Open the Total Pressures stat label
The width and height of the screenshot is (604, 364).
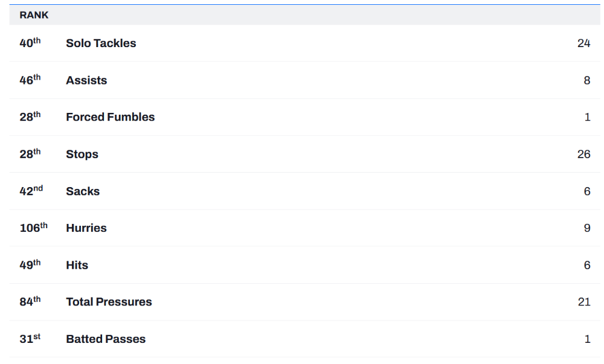pos(109,302)
